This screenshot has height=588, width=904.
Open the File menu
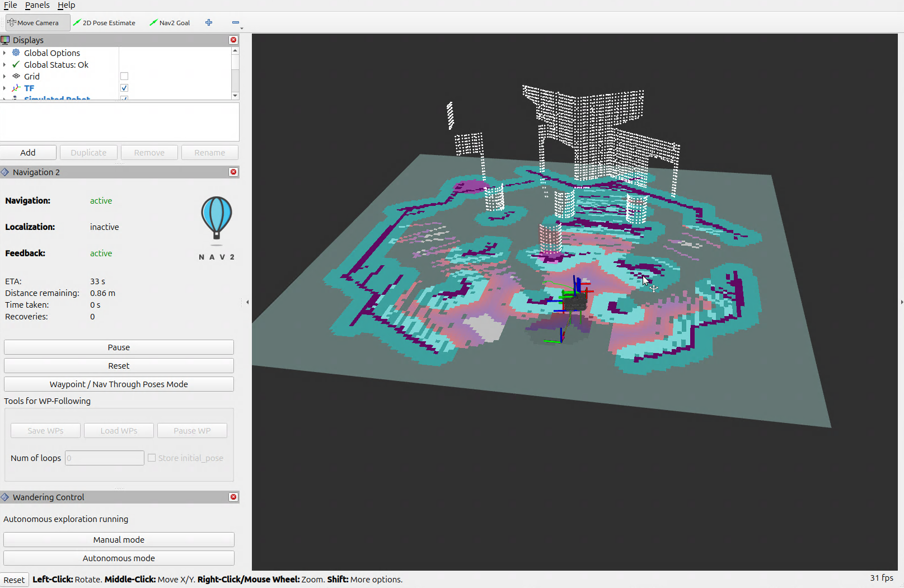point(10,5)
